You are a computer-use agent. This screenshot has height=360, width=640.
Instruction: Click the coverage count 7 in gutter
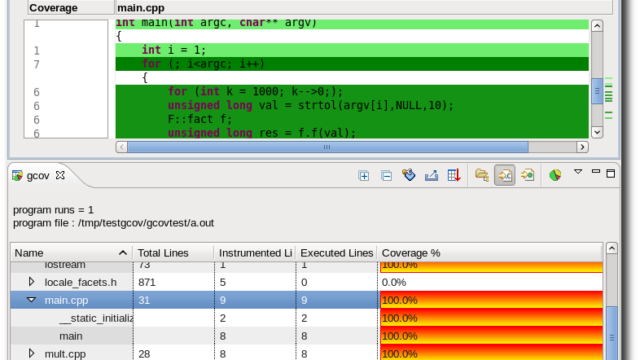pyautogui.click(x=37, y=64)
